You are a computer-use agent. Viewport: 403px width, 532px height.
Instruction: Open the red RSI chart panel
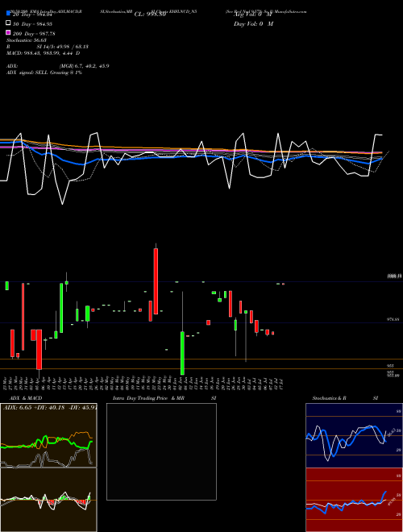354,500
